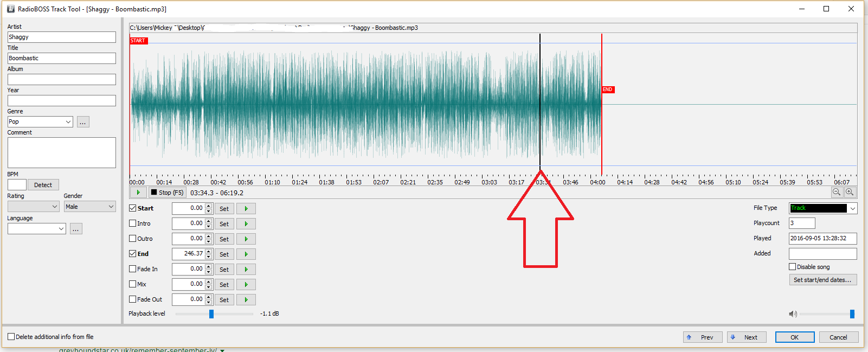Play from the Mix marker position

pos(246,284)
